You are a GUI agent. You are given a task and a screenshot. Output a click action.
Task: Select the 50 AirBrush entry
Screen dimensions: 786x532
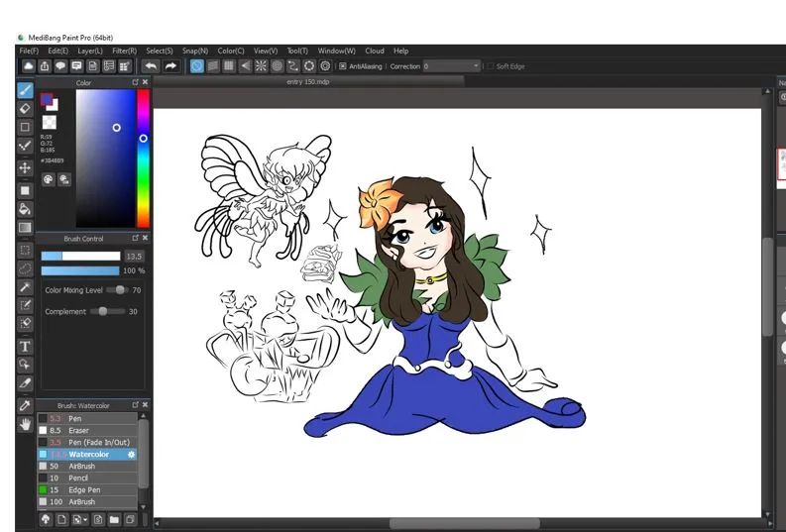pos(87,466)
